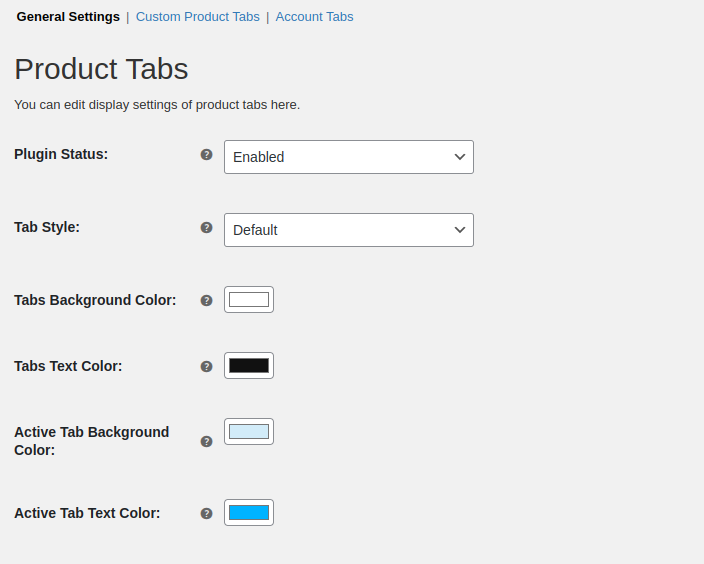Image resolution: width=704 pixels, height=564 pixels.
Task: Click the Tabs Background Color help icon
Action: click(x=206, y=300)
